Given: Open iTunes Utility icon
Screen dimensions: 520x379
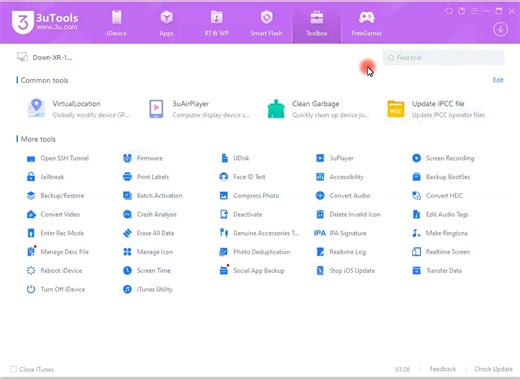Looking at the screenshot, I should (x=127, y=289).
